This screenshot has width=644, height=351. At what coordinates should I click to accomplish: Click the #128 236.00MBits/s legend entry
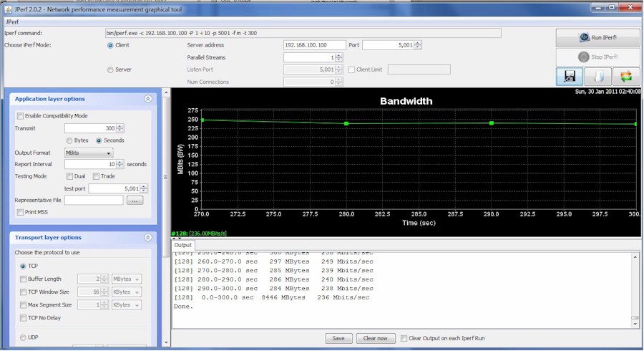(199, 234)
